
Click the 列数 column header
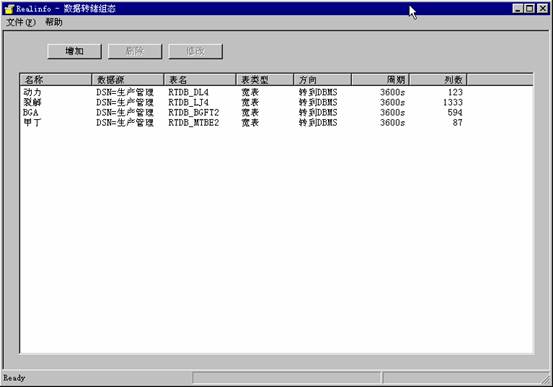(438, 80)
